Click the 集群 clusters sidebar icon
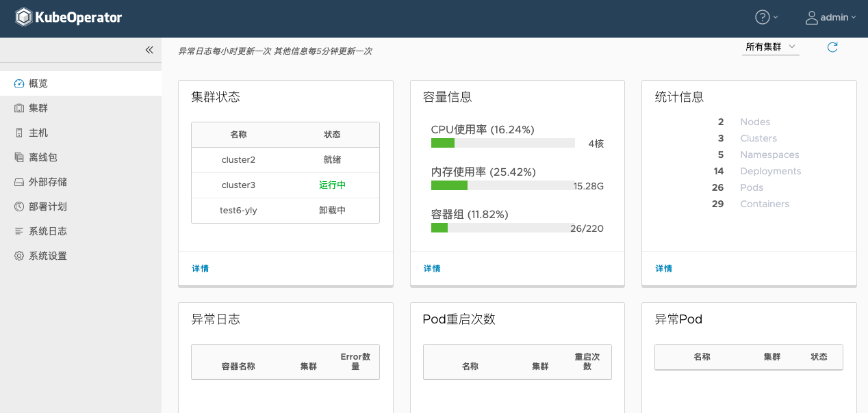The height and width of the screenshot is (413, 868). 19,108
